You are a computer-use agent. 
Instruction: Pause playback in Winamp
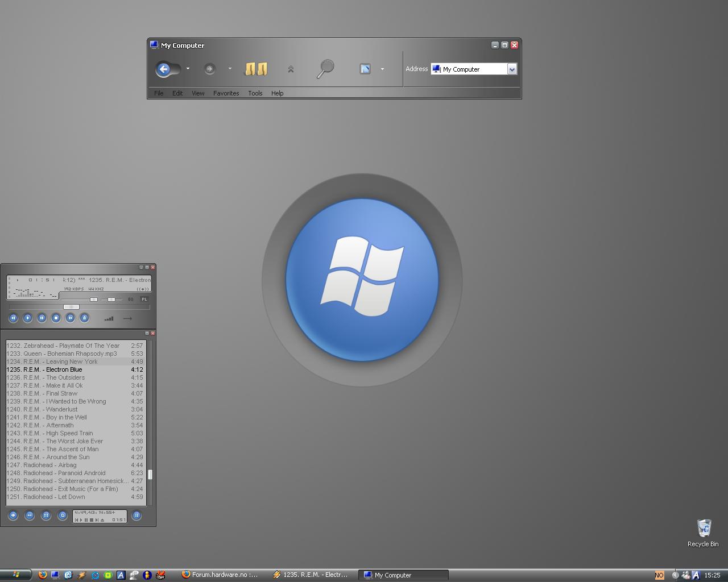(x=42, y=318)
